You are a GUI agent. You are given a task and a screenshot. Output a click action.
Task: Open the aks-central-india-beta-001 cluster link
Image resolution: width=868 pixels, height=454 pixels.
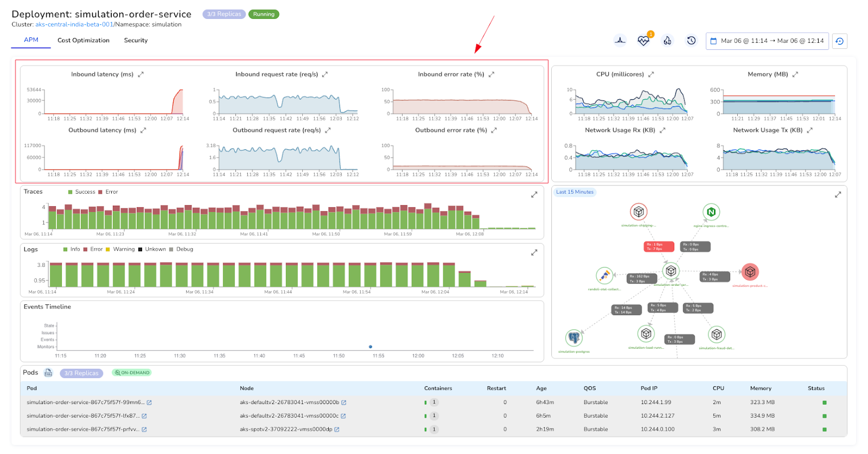click(x=74, y=24)
